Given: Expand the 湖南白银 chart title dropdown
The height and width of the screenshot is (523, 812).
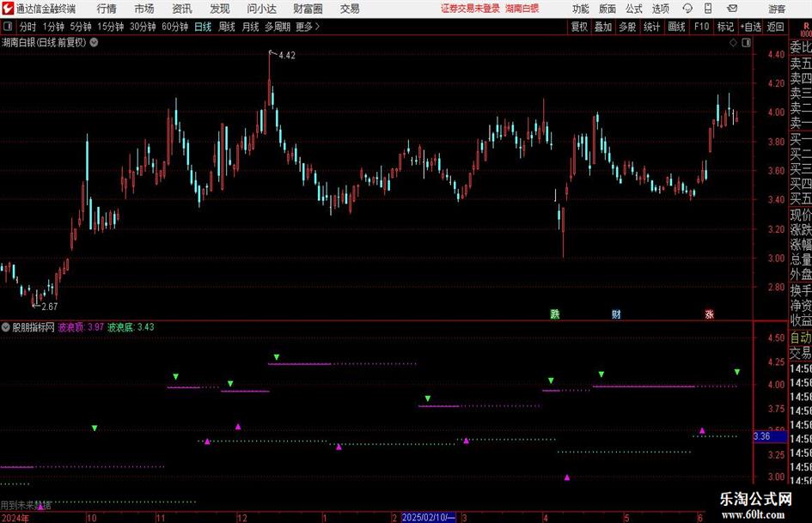Looking at the screenshot, I should click(95, 42).
